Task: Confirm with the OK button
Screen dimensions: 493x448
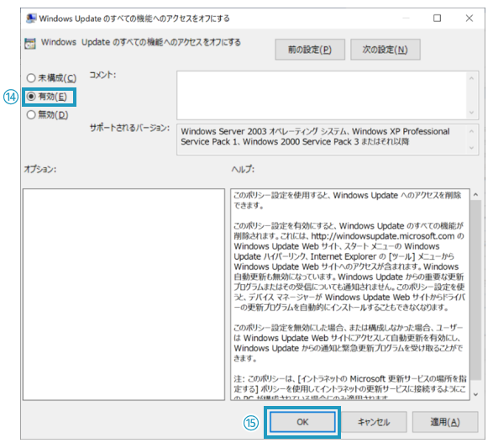Action: (x=302, y=422)
